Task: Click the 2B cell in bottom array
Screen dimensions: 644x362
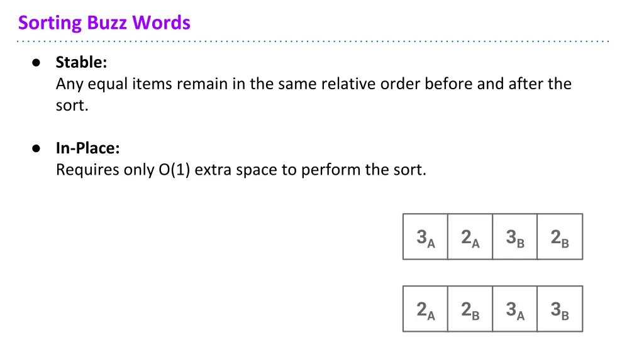Action: (470, 309)
